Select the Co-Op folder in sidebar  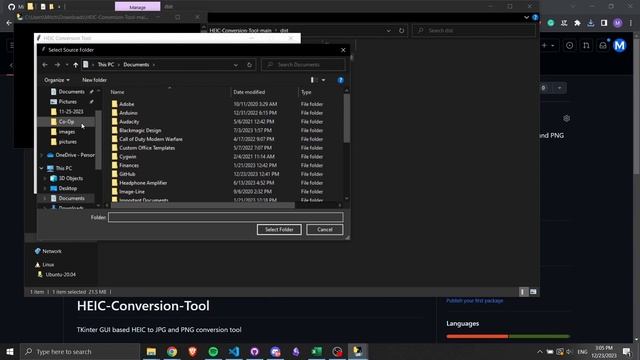66,122
